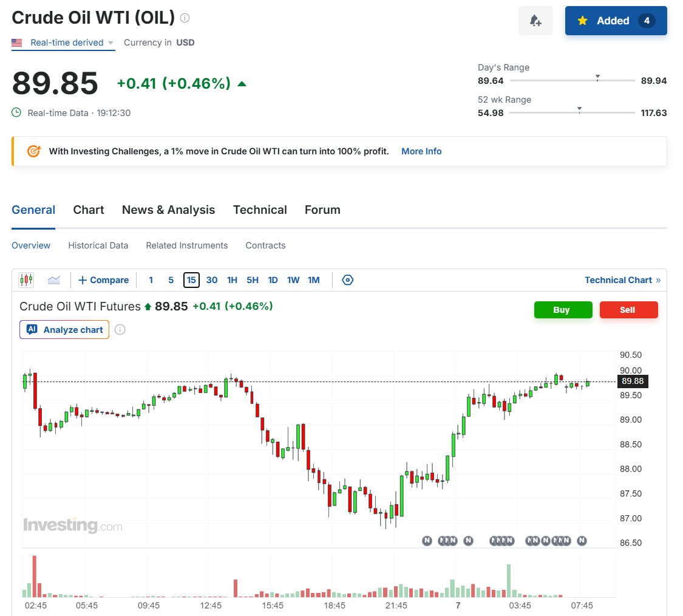Image resolution: width=683 pixels, height=616 pixels.
Task: Click the Crude Oil WTI Futures chart title
Action: [x=80, y=306]
